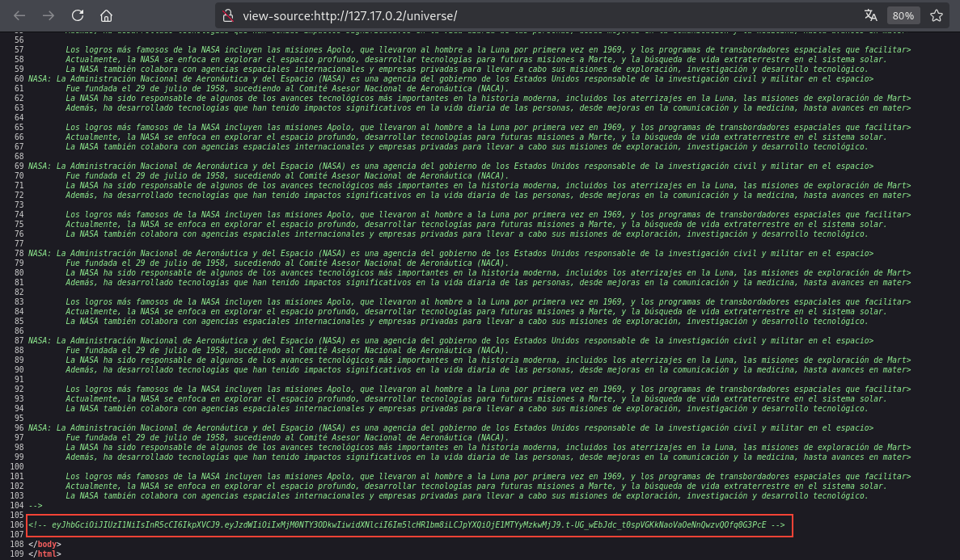Click 'Actualmente, la NASA se enfoca' on line 75

click(x=136, y=224)
